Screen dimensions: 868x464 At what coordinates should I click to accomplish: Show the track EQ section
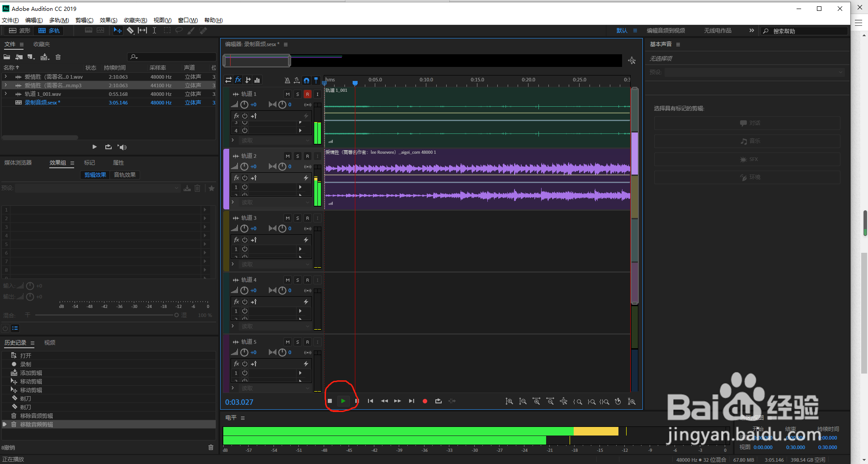(x=257, y=80)
